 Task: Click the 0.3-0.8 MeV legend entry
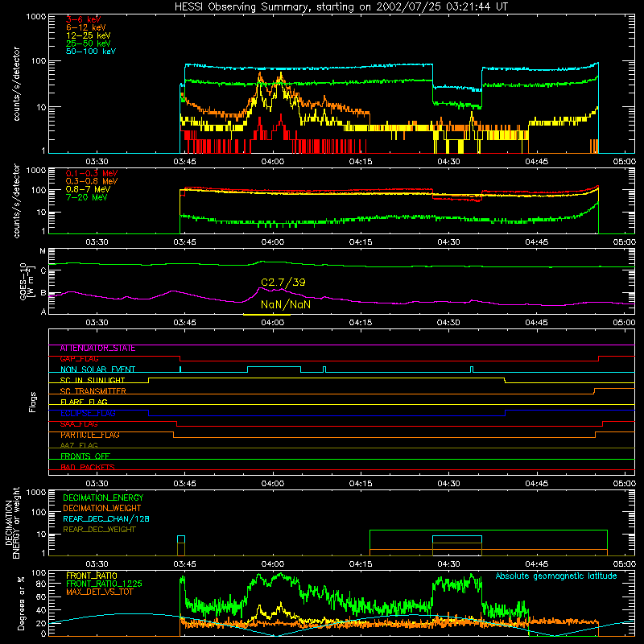[x=92, y=181]
